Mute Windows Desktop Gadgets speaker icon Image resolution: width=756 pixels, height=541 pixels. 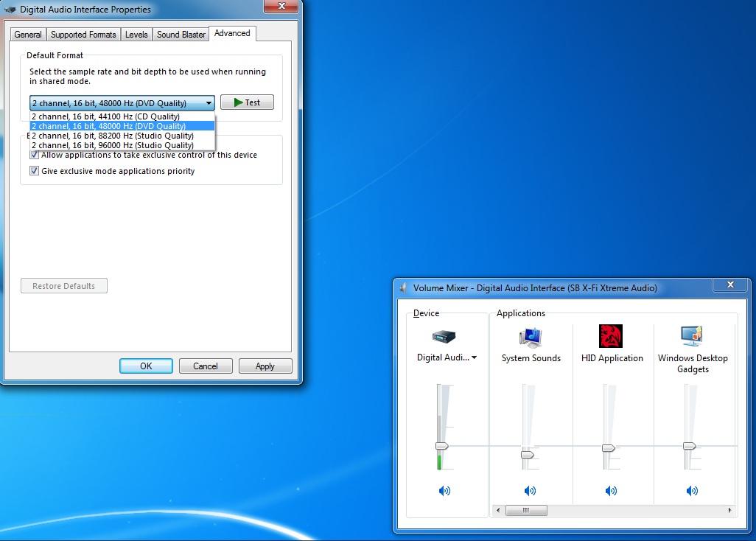tap(692, 491)
